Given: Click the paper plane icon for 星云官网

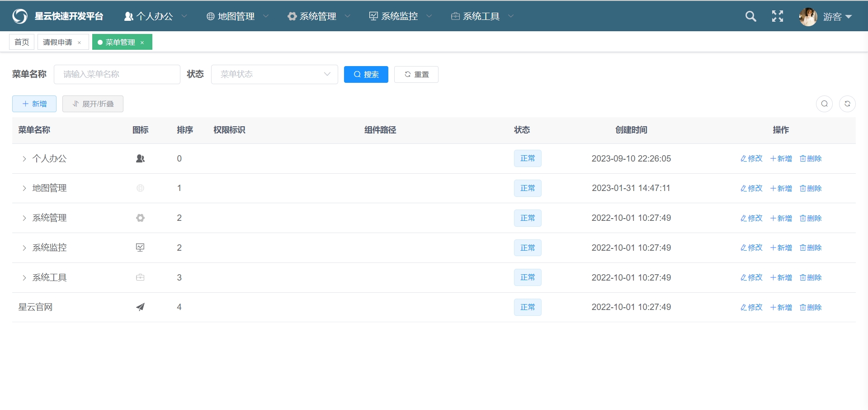Looking at the screenshot, I should (x=140, y=307).
